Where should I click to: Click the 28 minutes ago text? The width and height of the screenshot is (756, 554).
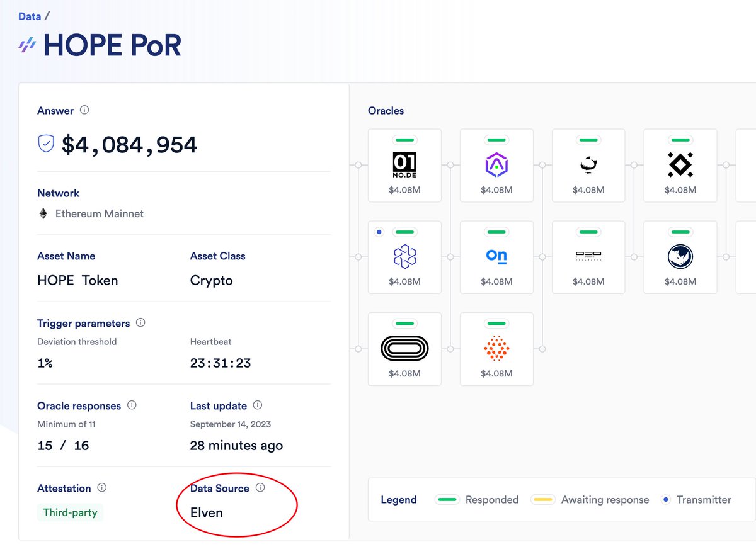[236, 446]
